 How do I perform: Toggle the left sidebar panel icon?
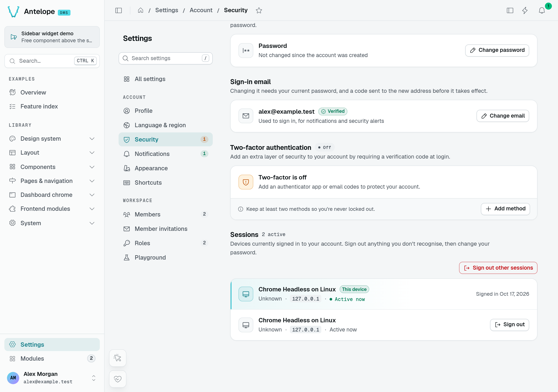pyautogui.click(x=118, y=10)
